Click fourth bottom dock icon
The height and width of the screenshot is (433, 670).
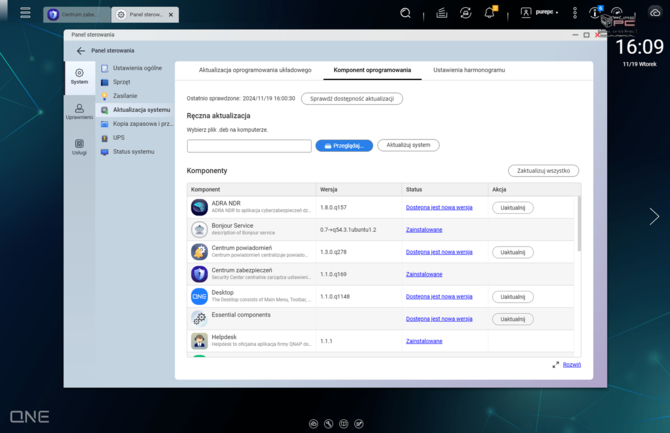pyautogui.click(x=359, y=424)
